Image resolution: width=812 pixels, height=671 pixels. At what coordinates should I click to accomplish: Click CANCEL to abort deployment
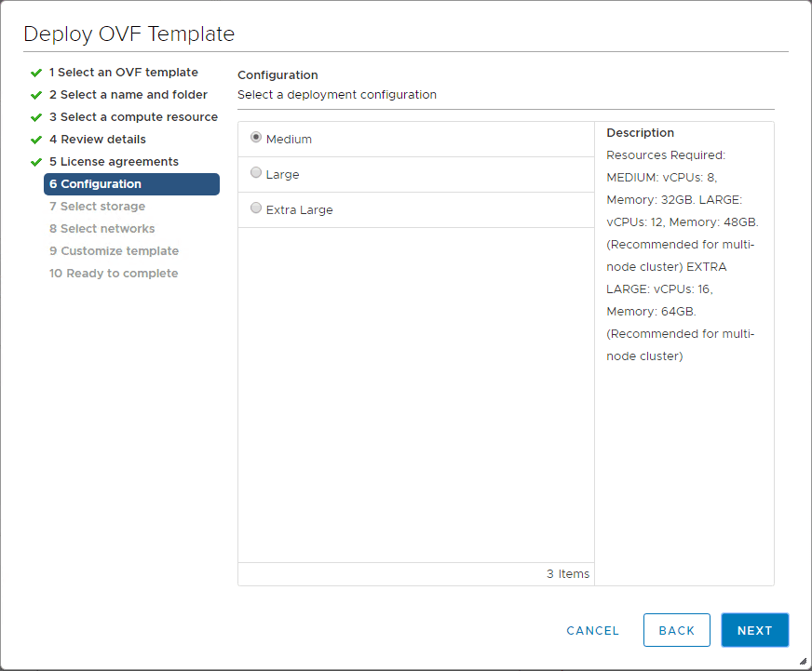[592, 630]
